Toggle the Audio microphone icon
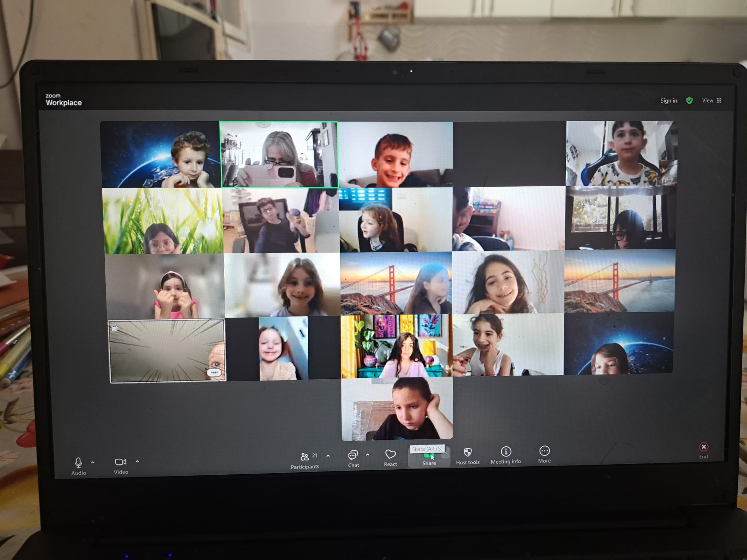The width and height of the screenshot is (747, 560). (x=78, y=463)
